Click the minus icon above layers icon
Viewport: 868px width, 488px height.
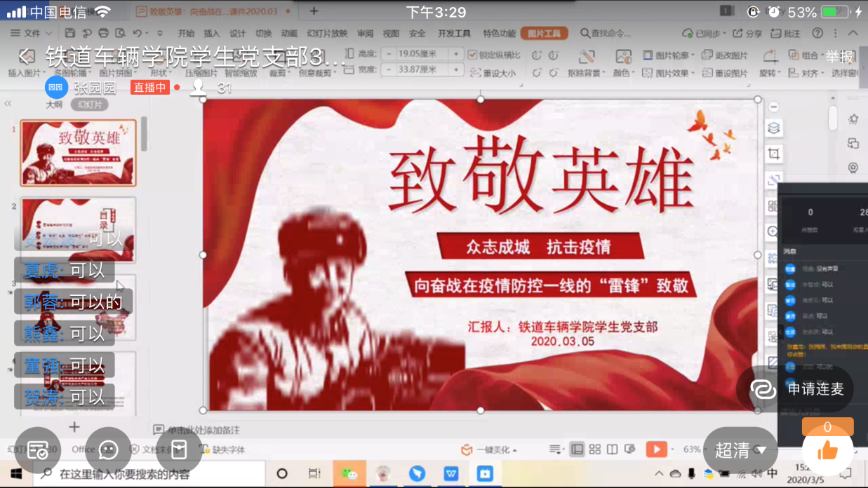pos(774,107)
